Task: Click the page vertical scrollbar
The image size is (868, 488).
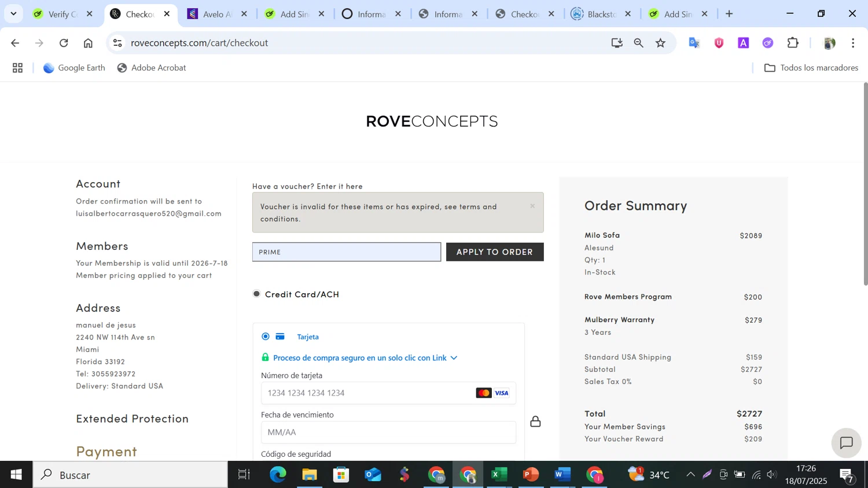Action: click(x=865, y=184)
